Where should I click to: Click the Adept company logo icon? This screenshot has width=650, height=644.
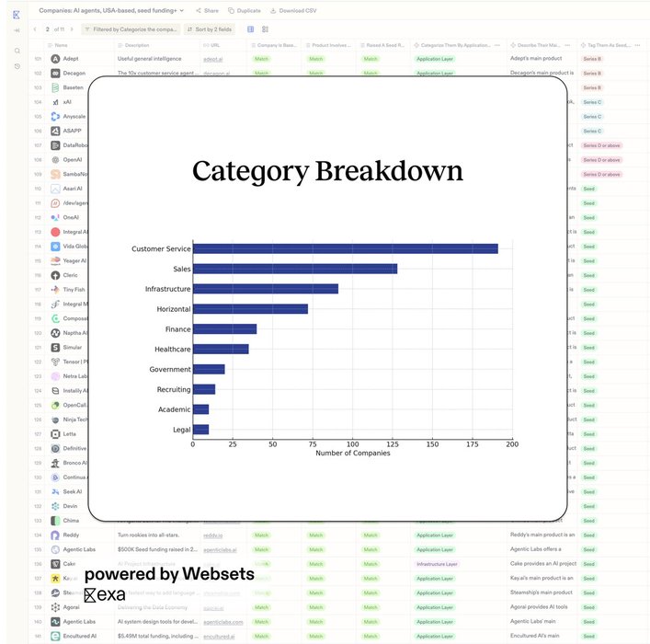(x=56, y=59)
